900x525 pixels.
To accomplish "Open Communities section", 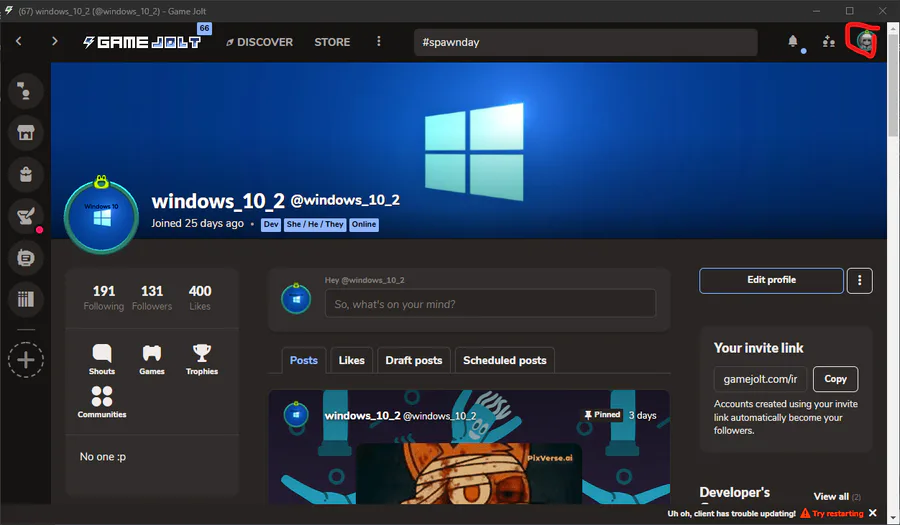I will pyautogui.click(x=102, y=402).
